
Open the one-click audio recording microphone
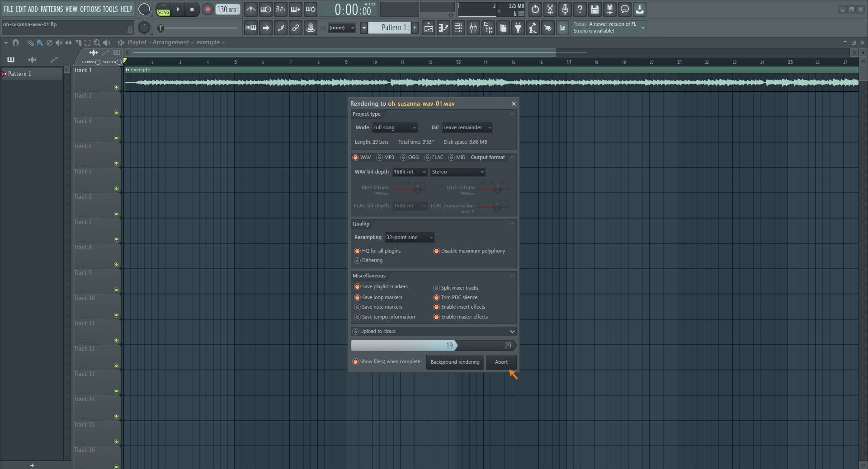tap(565, 9)
